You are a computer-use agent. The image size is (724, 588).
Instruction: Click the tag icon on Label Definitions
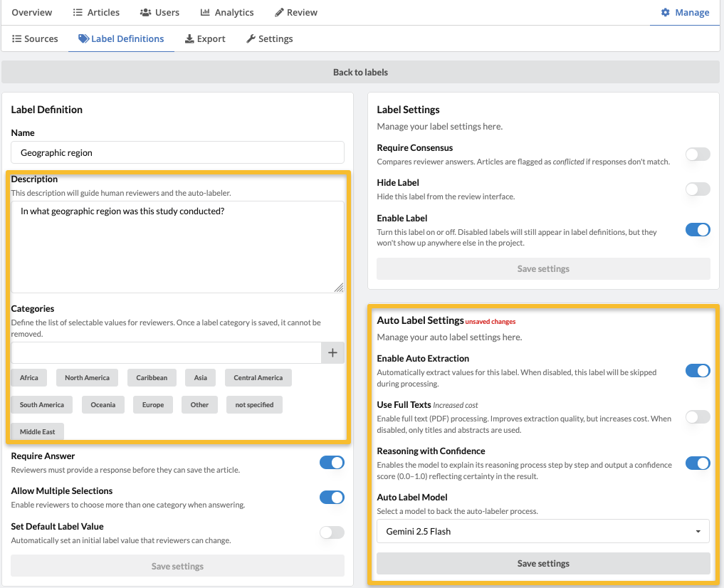click(x=83, y=39)
